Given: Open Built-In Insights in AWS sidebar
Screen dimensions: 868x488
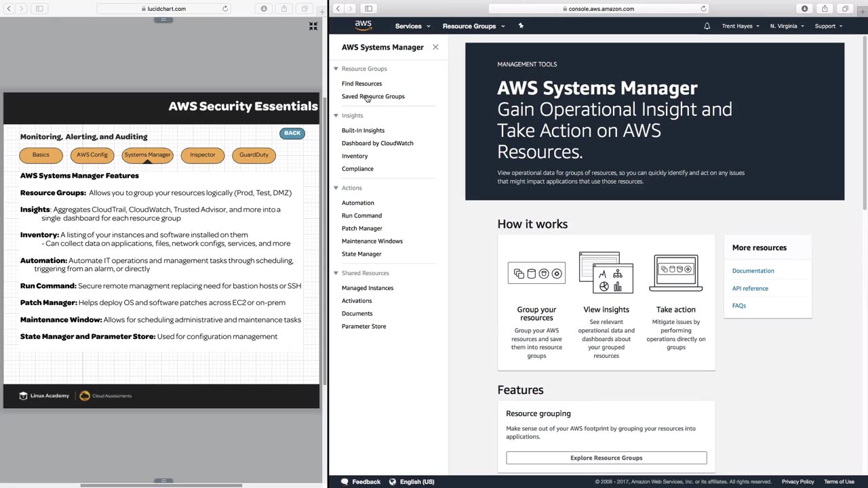Looking at the screenshot, I should 363,130.
